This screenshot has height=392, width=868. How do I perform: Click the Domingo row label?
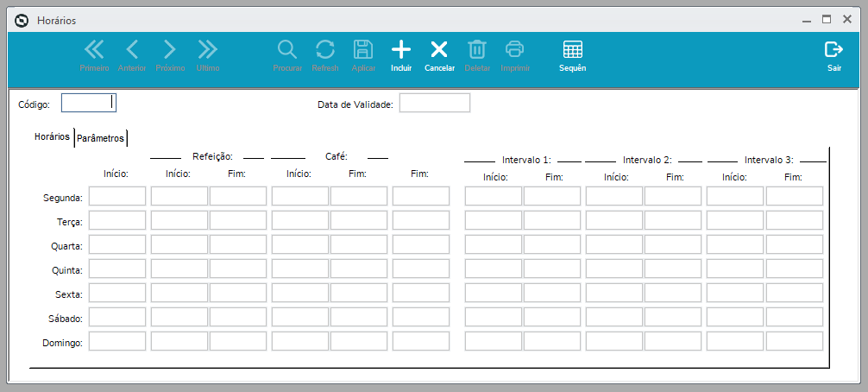click(x=62, y=343)
